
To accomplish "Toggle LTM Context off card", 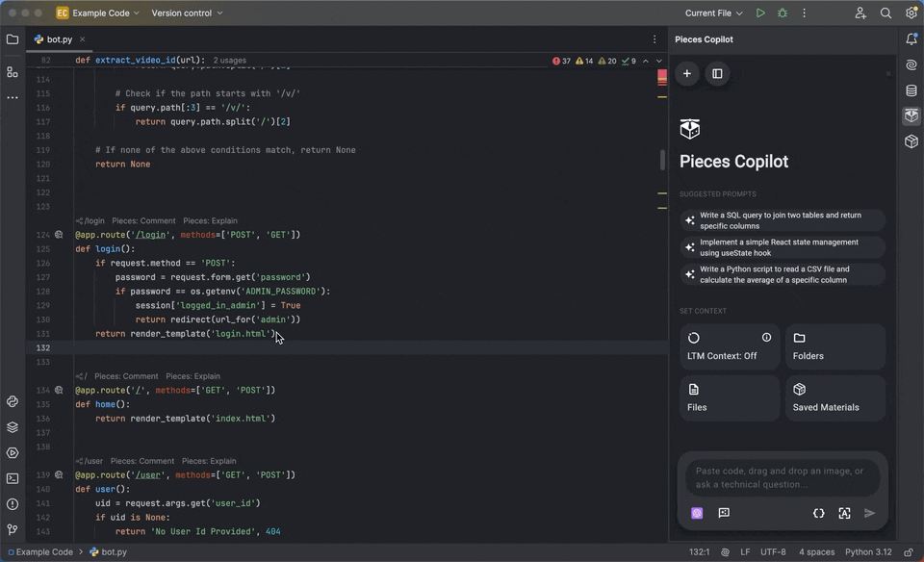I will [730, 346].
